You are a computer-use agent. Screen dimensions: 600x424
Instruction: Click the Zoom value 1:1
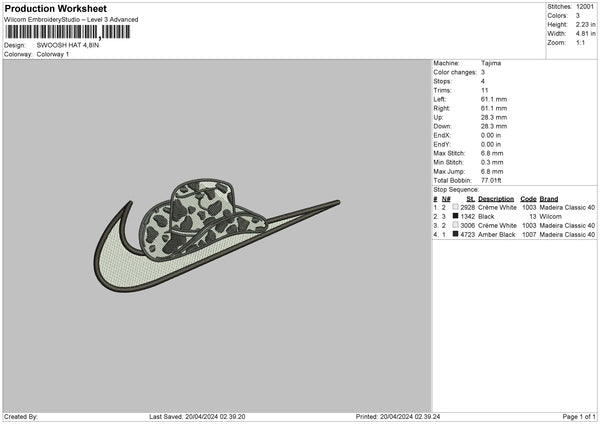[580, 42]
